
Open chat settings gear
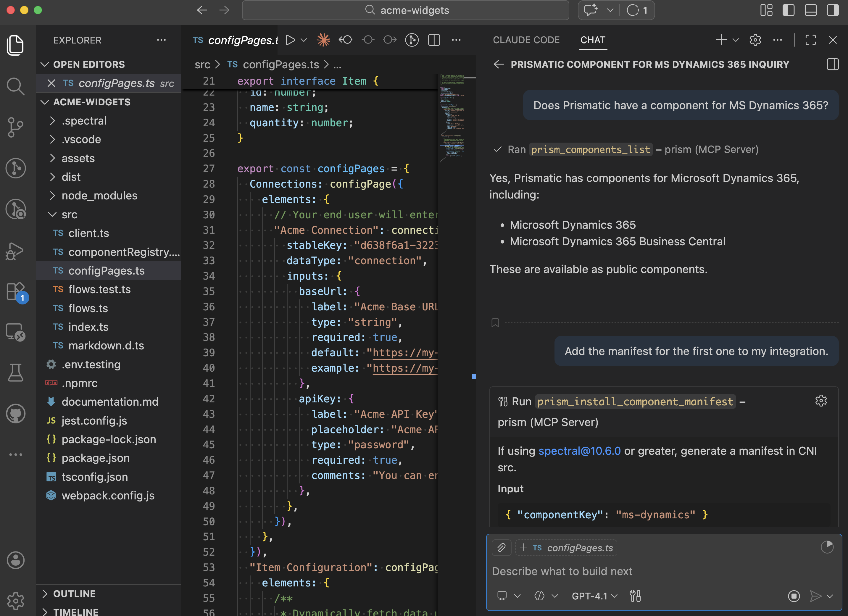coord(755,40)
